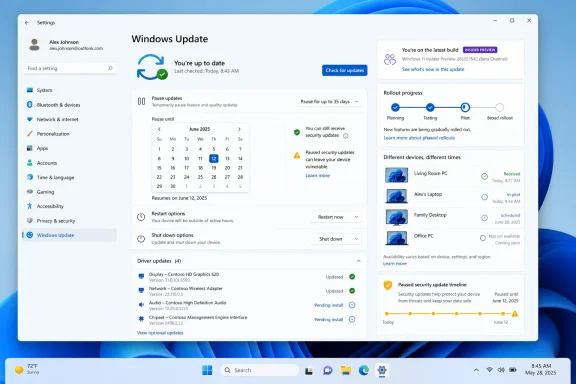576x384 pixels.
Task: Click the Check for updates button
Action: point(345,70)
